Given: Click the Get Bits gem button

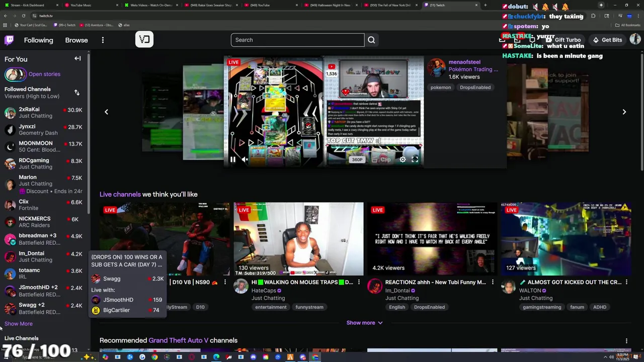Looking at the screenshot, I should [607, 40].
